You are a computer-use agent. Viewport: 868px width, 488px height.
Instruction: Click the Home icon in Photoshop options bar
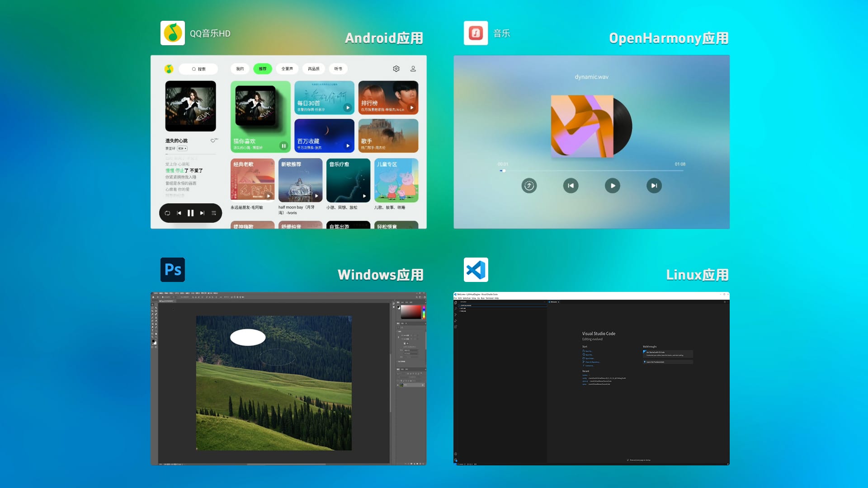coord(153,297)
